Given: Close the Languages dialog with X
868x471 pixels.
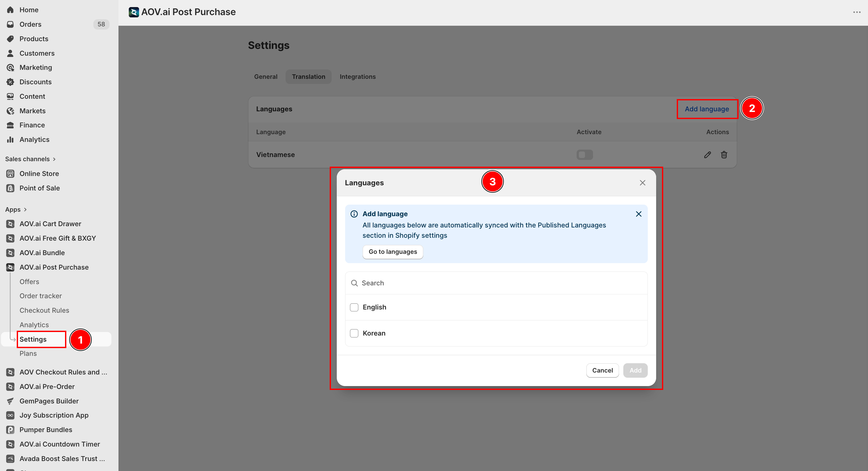Looking at the screenshot, I should [642, 183].
